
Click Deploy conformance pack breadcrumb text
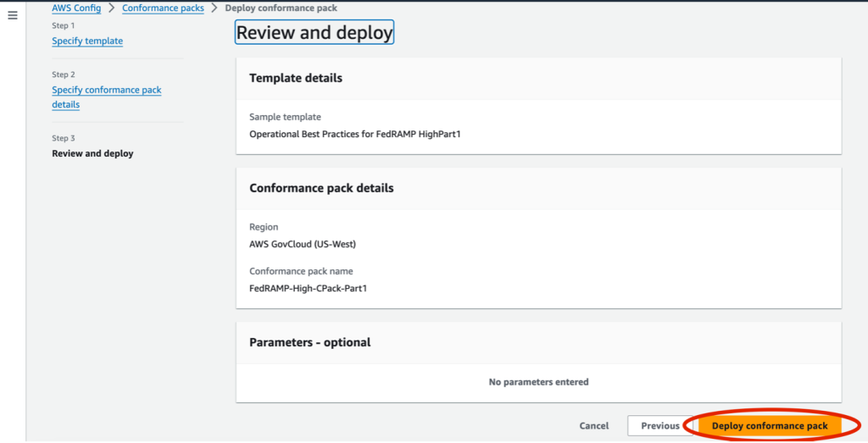tap(281, 8)
